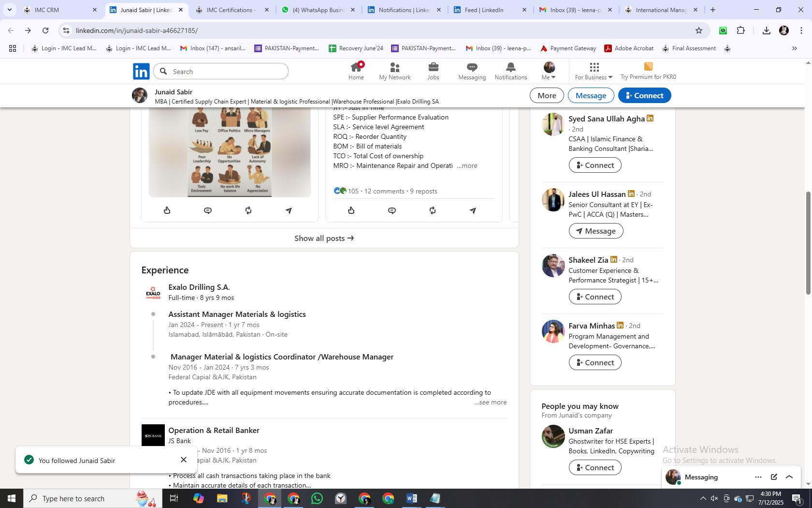
Task: Expand the Me dropdown menu
Action: point(549,71)
